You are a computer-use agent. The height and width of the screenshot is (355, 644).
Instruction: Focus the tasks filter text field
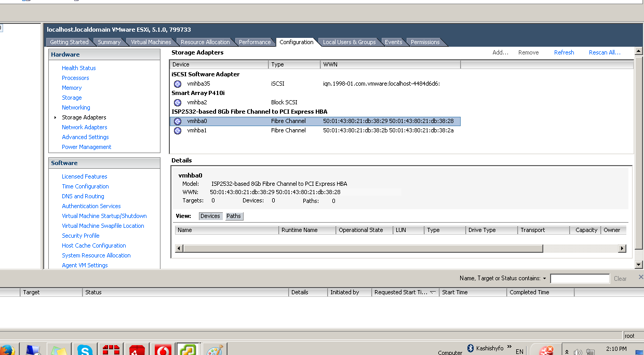tap(580, 279)
